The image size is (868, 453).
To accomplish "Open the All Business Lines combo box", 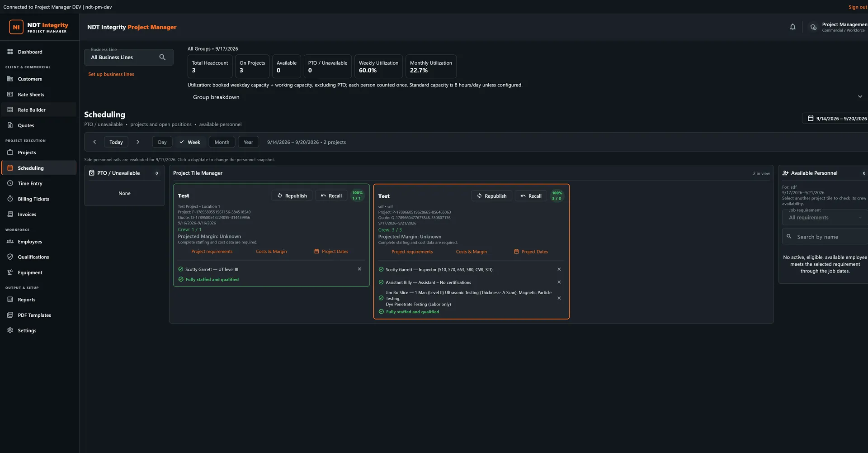I will 129,57.
